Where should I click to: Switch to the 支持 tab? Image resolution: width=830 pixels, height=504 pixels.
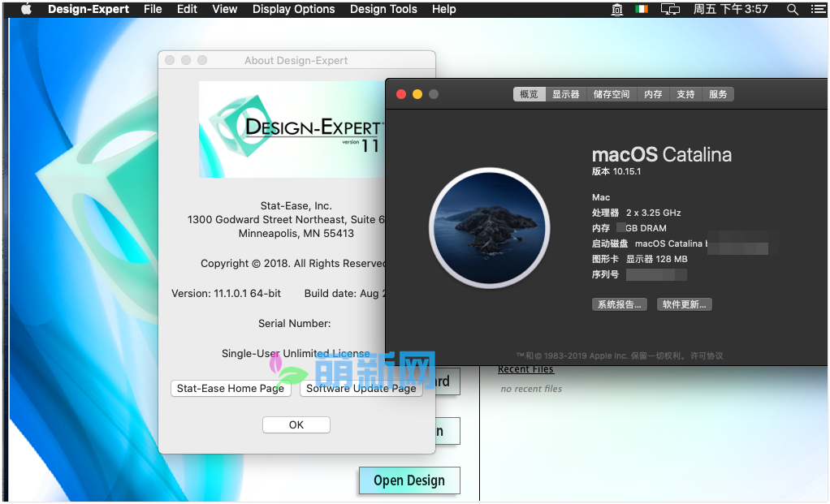685,93
